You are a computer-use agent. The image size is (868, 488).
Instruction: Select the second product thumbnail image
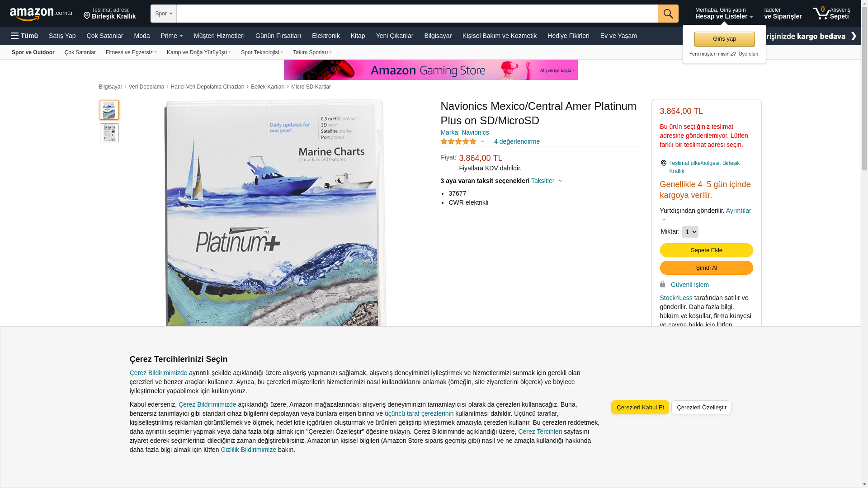coord(109,133)
